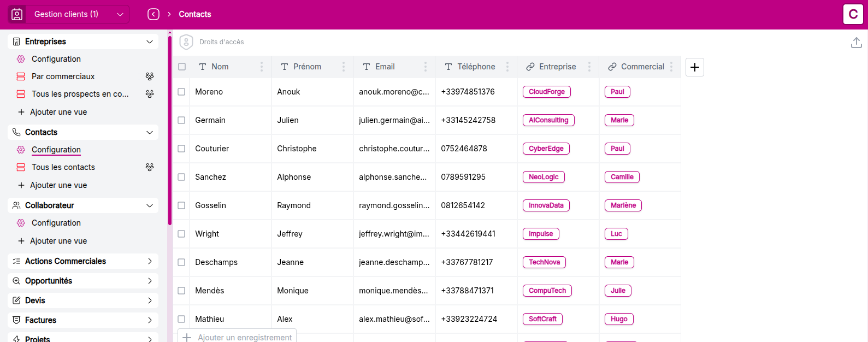This screenshot has height=342, width=868.
Task: Click the Opportunités magnifier icon
Action: click(x=16, y=281)
